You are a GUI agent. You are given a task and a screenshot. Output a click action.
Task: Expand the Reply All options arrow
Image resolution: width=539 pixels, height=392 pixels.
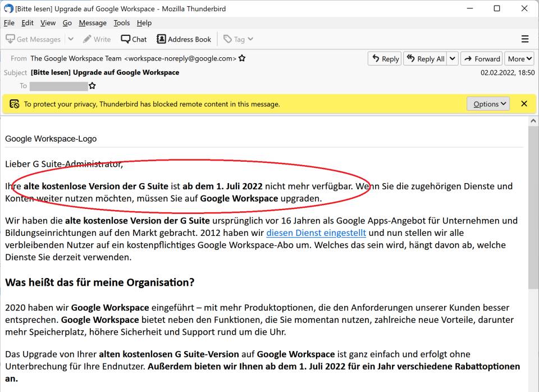(x=453, y=59)
